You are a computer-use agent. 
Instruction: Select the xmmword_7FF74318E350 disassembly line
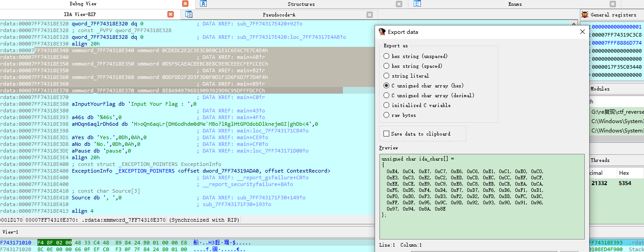170,64
